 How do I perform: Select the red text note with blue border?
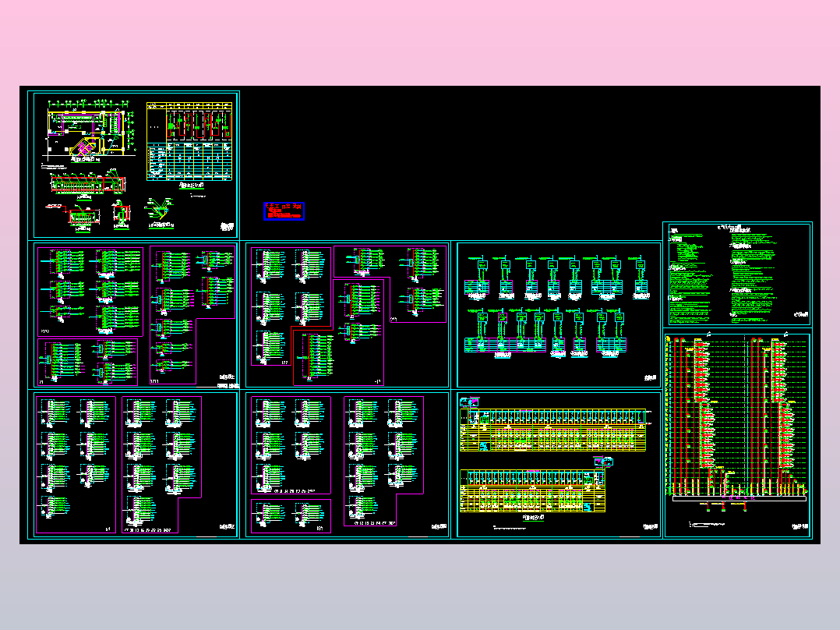point(284,211)
